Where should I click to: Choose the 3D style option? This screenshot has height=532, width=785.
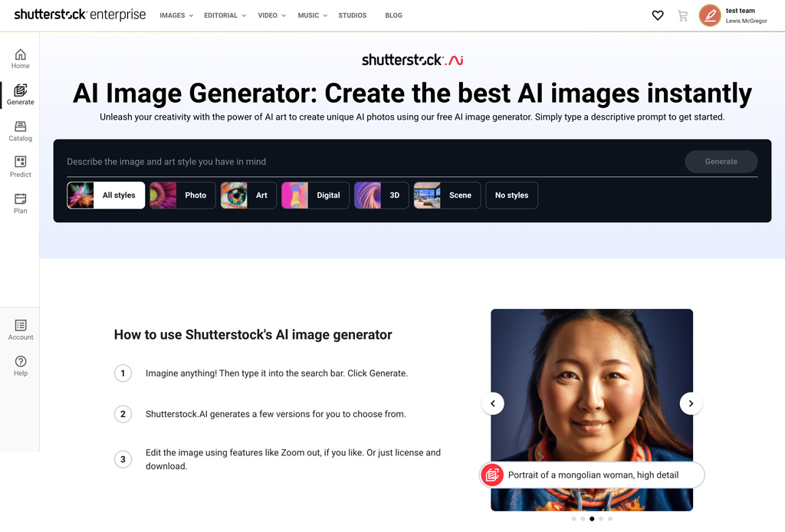click(x=381, y=195)
